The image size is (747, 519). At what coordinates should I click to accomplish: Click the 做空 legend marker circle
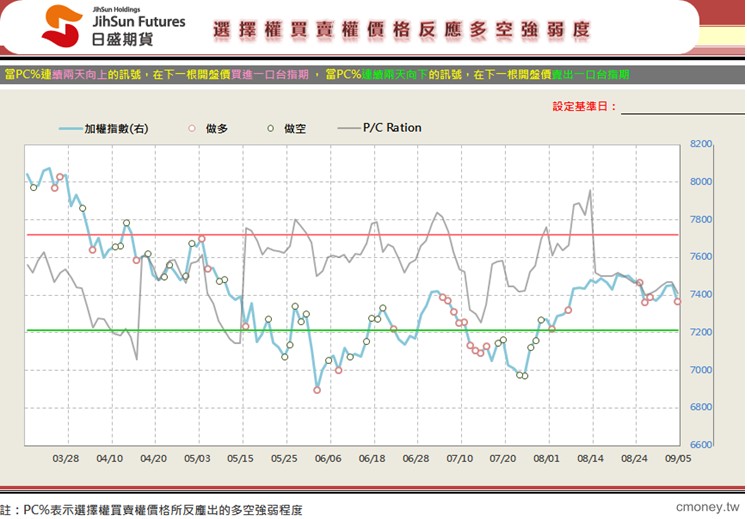(271, 128)
